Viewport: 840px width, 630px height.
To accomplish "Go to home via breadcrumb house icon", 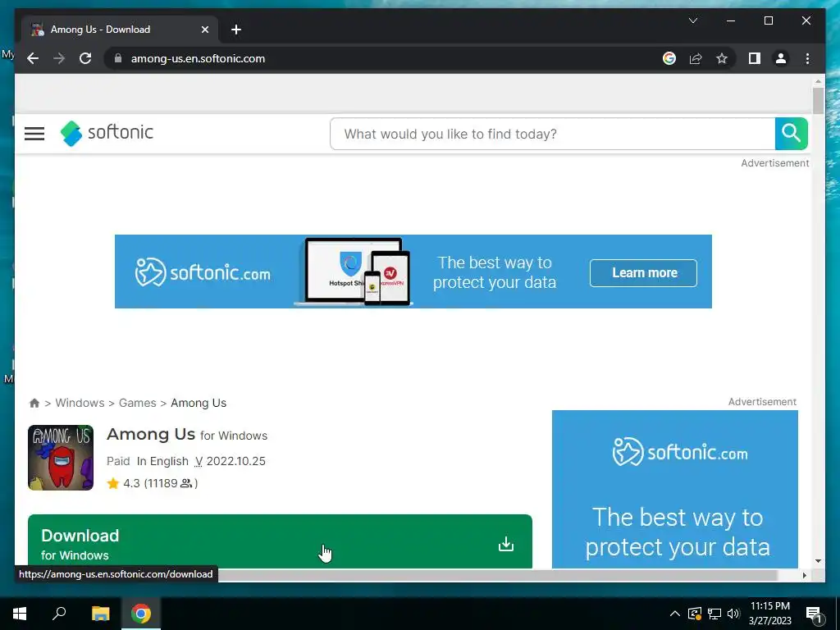I will [x=34, y=403].
